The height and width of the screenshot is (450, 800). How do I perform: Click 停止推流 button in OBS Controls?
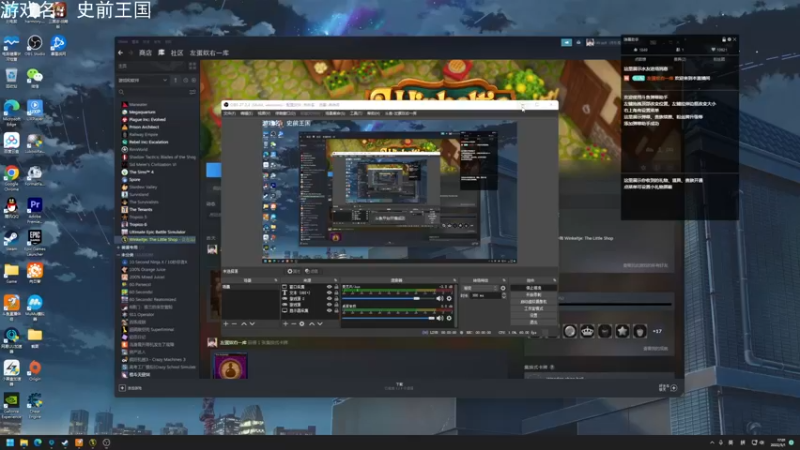point(534,288)
